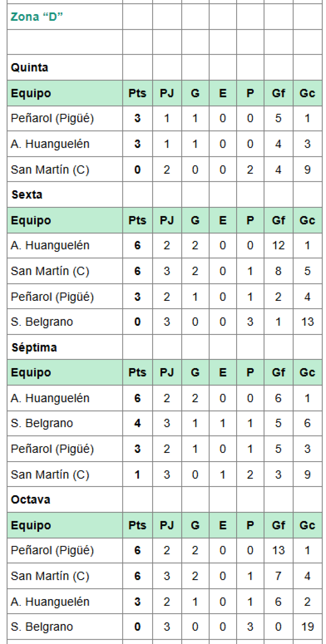The width and height of the screenshot is (326, 644).
Task: Click the PJ header in Quinta table
Action: pos(167,93)
